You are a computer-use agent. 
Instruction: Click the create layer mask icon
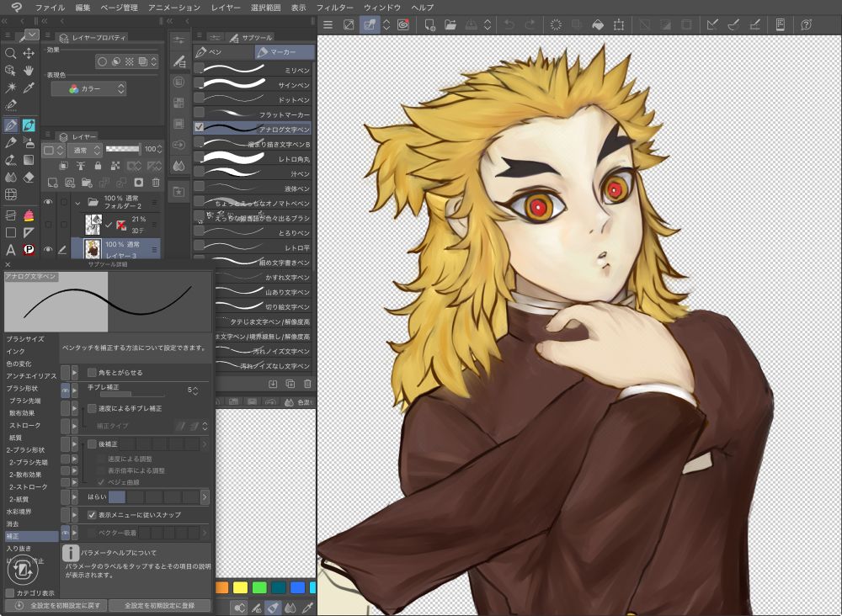click(139, 183)
